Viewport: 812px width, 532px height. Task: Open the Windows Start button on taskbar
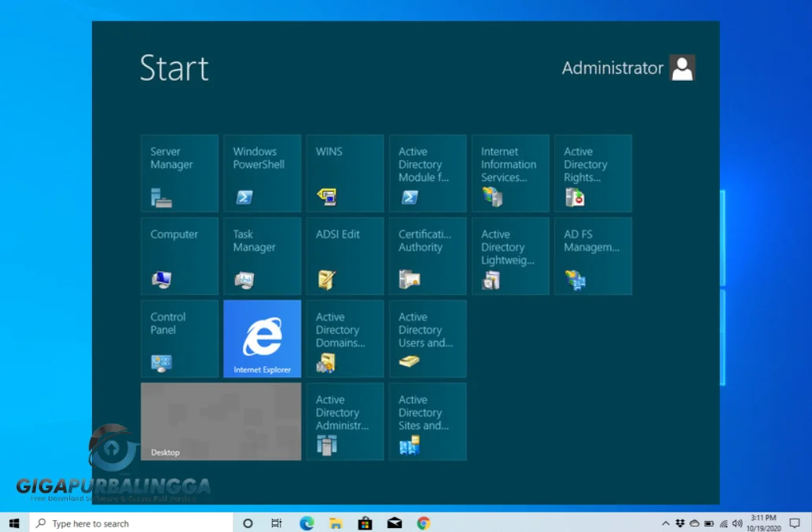pos(14,523)
